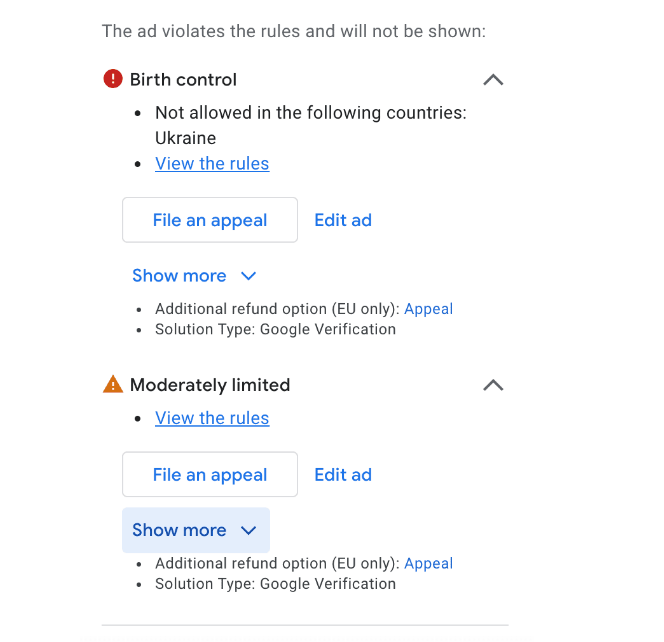The width and height of the screenshot is (664, 642).
Task: Click the down arrow in the highlighted Show more button
Action: (248, 530)
